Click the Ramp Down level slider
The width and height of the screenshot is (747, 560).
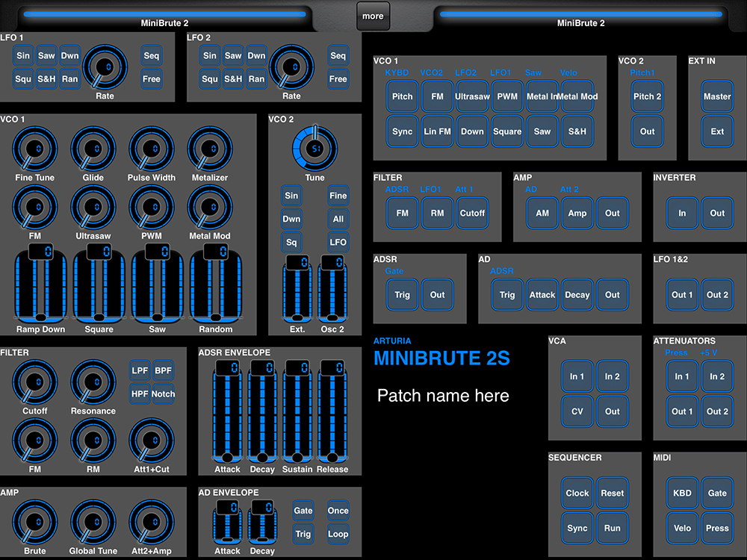click(40, 291)
